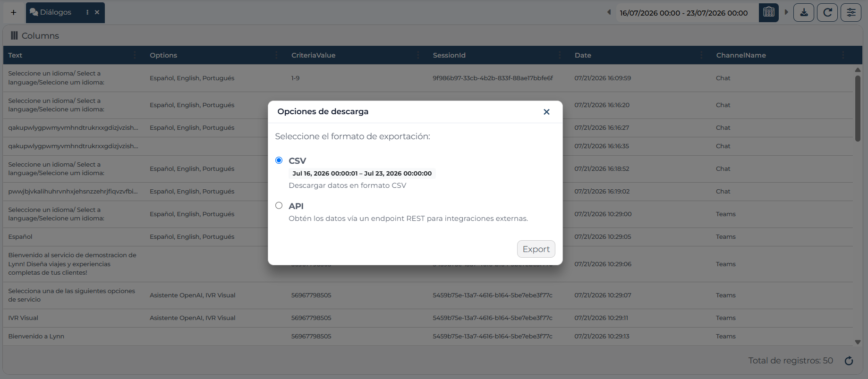Reload the total record count icon

849,361
